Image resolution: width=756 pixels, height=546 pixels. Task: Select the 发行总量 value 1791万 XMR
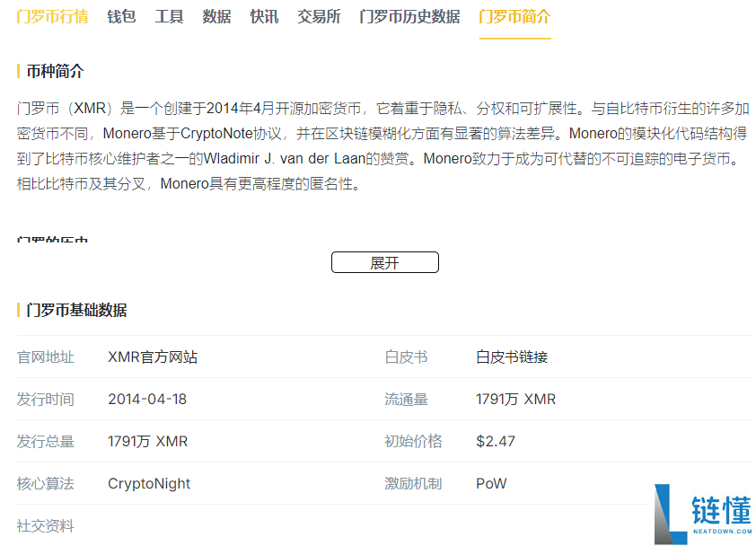[147, 441]
